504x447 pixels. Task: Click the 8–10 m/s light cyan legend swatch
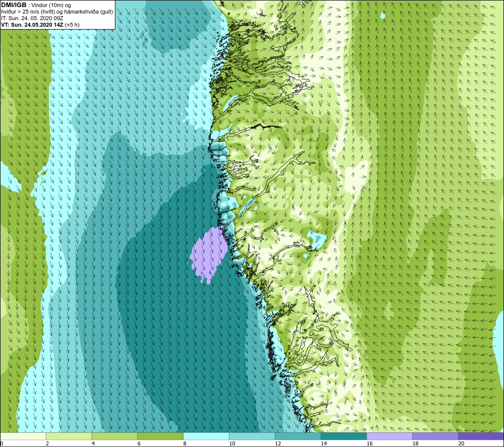[206, 436]
